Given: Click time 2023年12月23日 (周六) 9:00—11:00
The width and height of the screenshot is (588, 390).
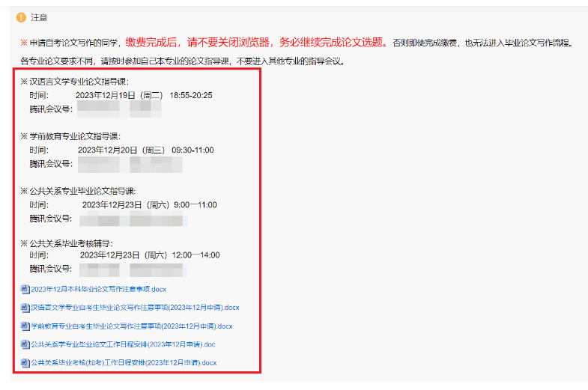Looking at the screenshot, I should tap(150, 205).
